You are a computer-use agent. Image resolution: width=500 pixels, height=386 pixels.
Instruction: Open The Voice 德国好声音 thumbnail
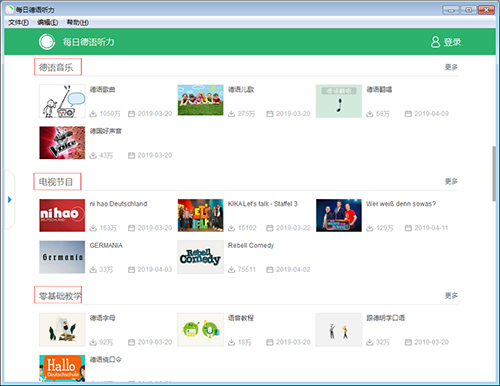point(62,143)
